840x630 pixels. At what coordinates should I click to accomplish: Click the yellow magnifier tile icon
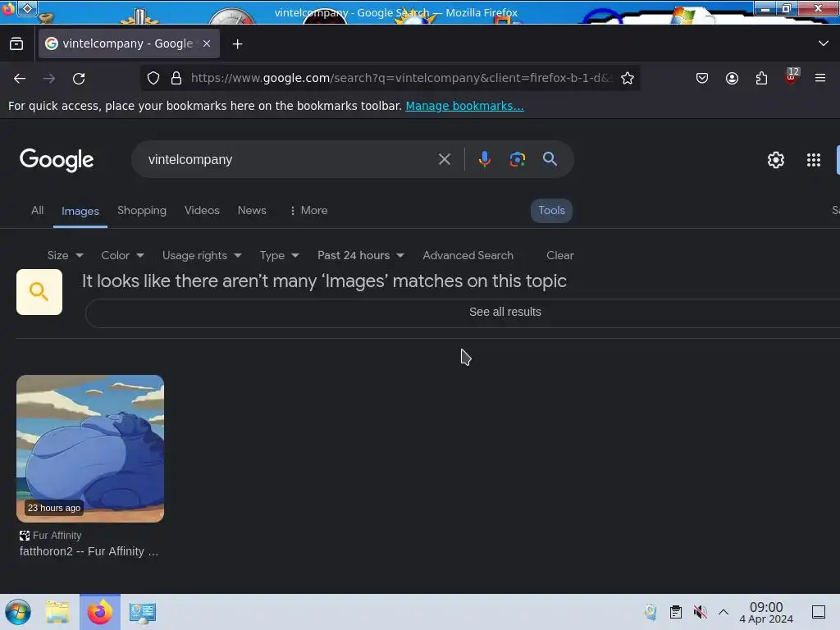[x=39, y=292]
